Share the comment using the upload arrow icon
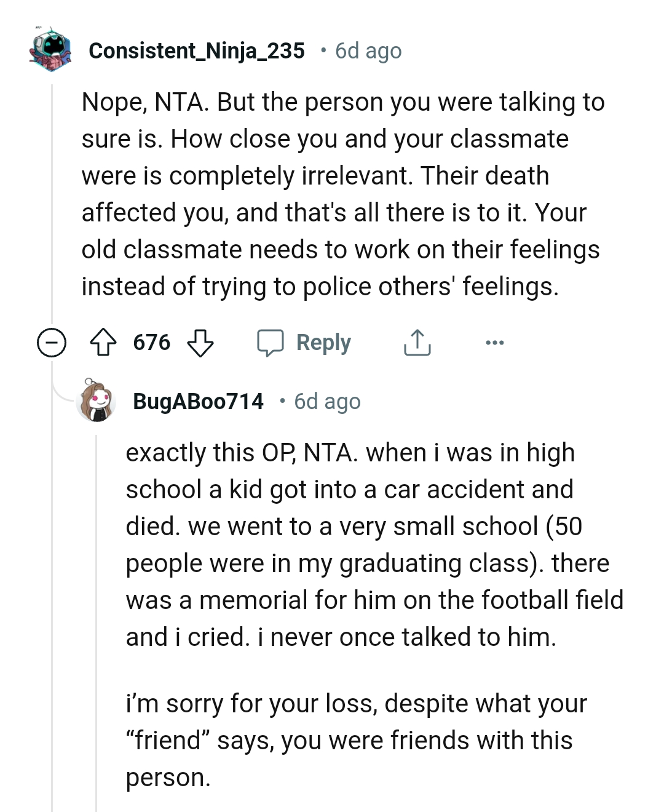The height and width of the screenshot is (812, 664). 417,343
